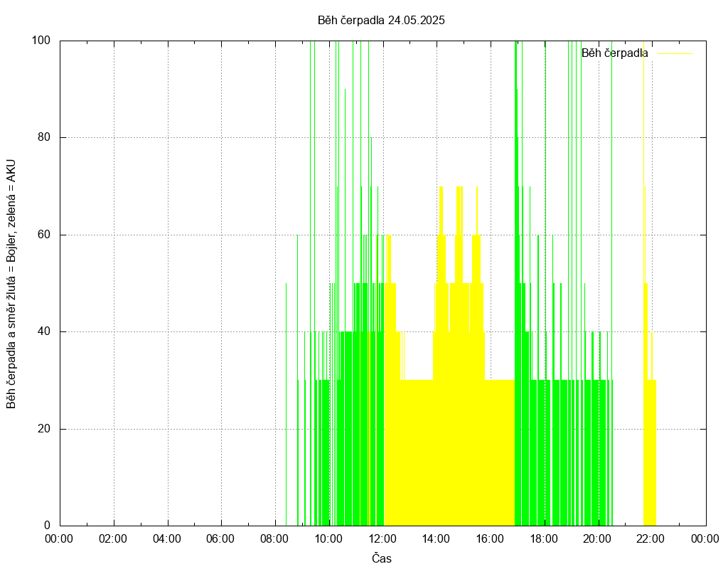
Task: Click the x-axis time label "12:00"
Action: point(382,539)
